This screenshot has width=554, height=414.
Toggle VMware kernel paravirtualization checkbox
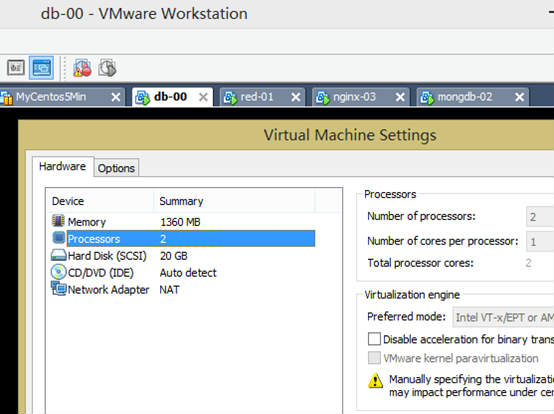tap(374, 358)
